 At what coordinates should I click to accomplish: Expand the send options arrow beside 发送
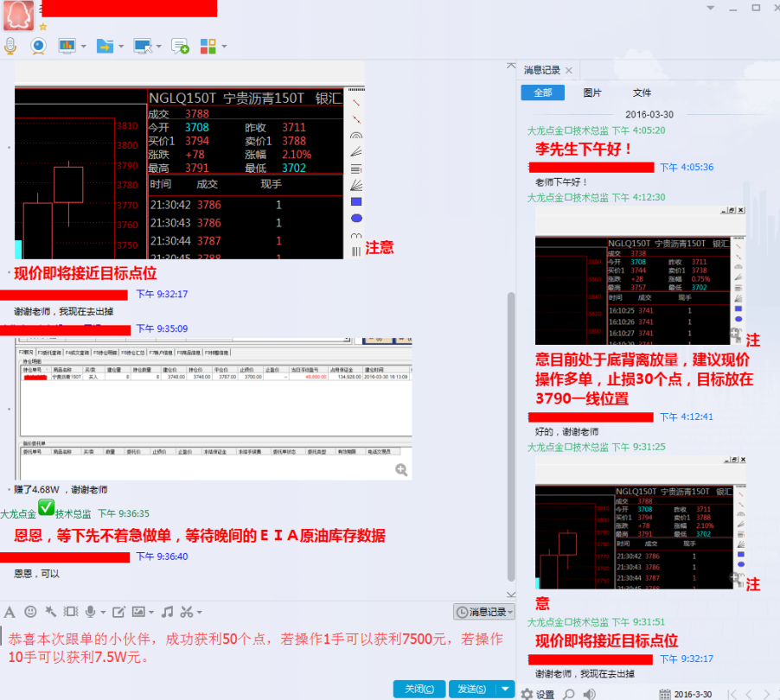(506, 689)
